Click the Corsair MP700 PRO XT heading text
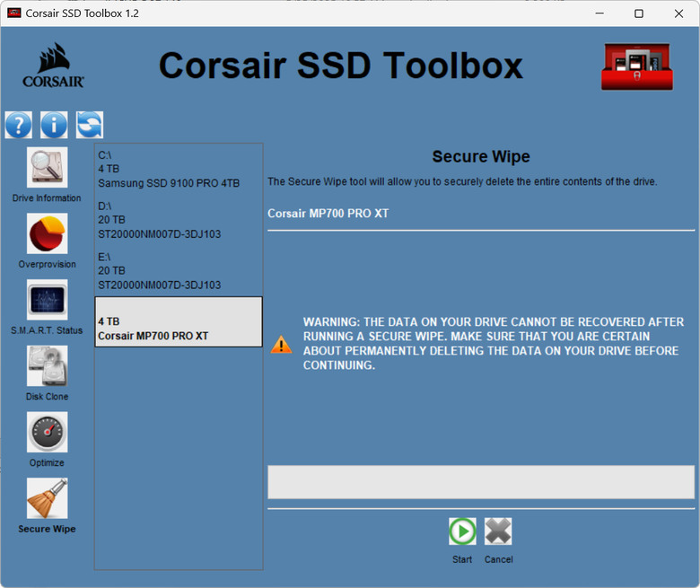This screenshot has height=588, width=700. tap(328, 214)
